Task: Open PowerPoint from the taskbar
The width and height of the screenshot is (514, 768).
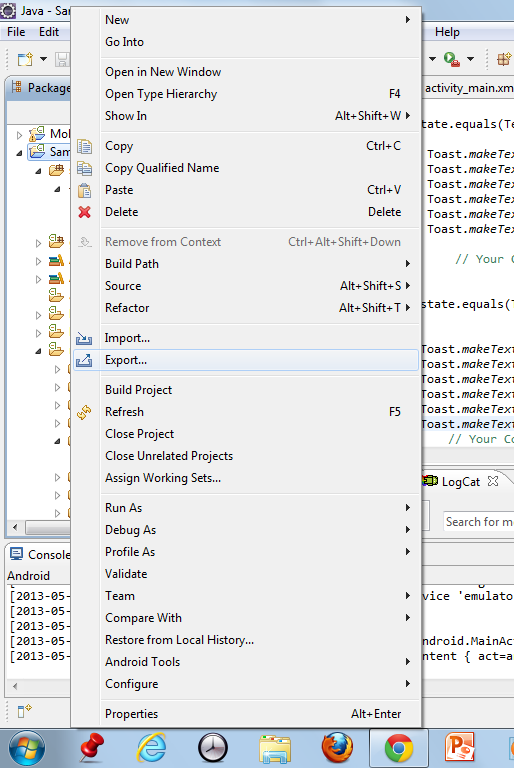Action: point(460,748)
